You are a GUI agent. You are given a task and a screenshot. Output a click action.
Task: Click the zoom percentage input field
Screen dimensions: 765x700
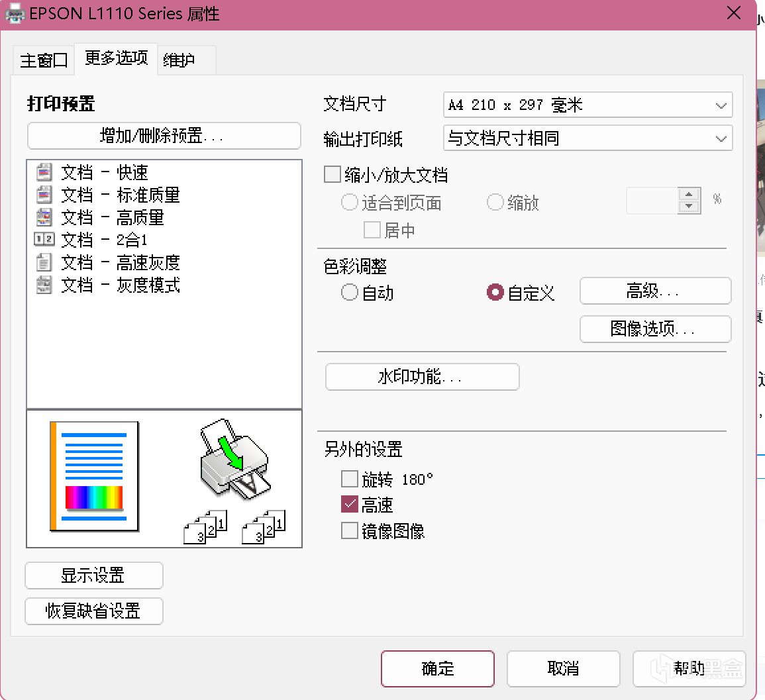click(x=652, y=201)
